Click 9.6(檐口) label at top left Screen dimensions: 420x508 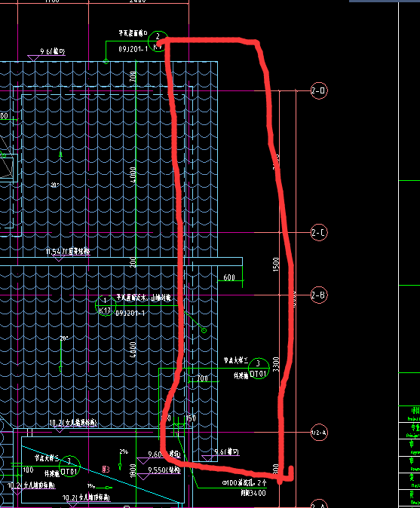53,51
